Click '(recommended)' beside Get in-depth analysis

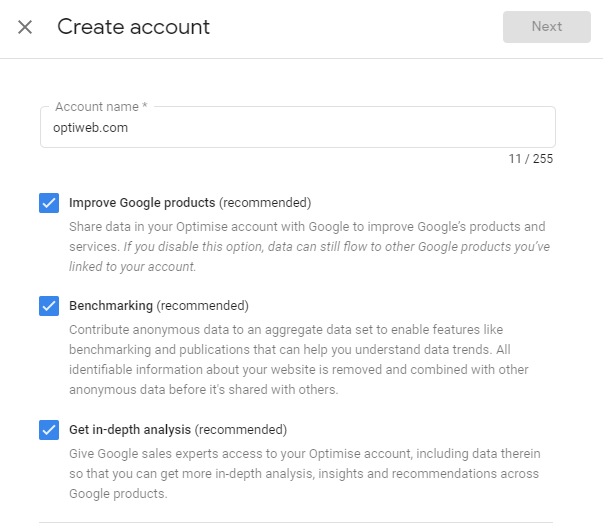241,430
